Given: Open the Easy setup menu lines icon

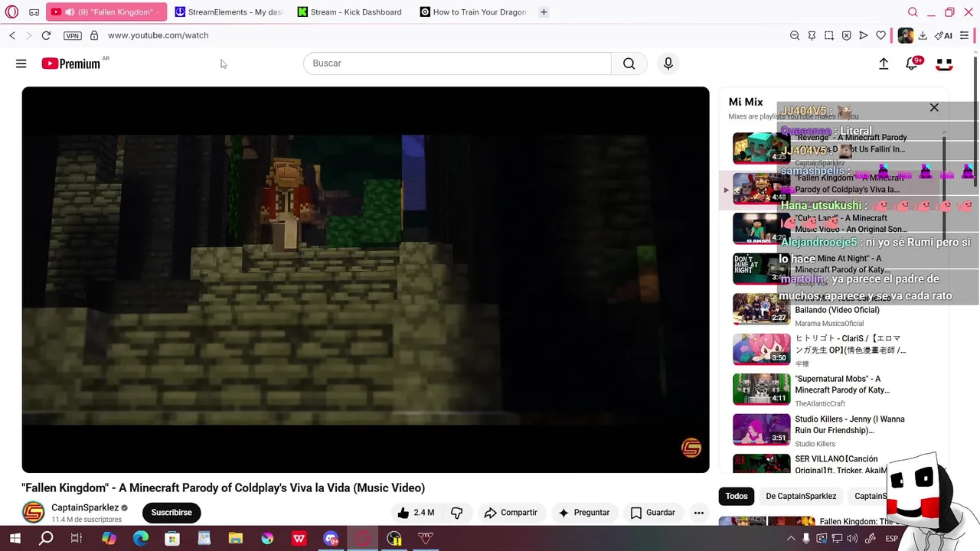Looking at the screenshot, I should pyautogui.click(x=965, y=35).
